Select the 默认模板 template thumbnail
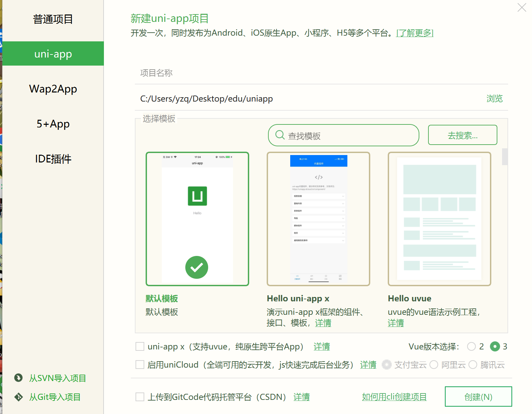This screenshot has width=532, height=414. (197, 219)
